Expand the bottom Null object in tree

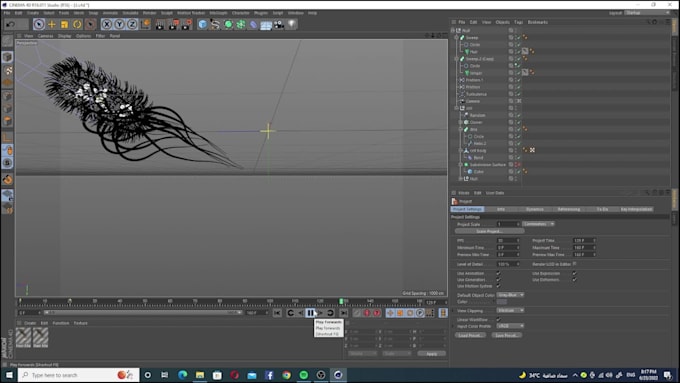460,179
